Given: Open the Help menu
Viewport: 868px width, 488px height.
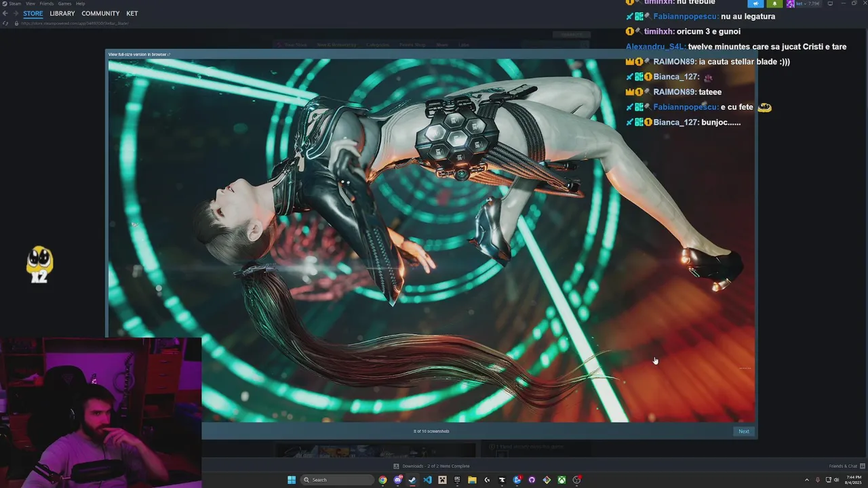Looking at the screenshot, I should tap(80, 3).
